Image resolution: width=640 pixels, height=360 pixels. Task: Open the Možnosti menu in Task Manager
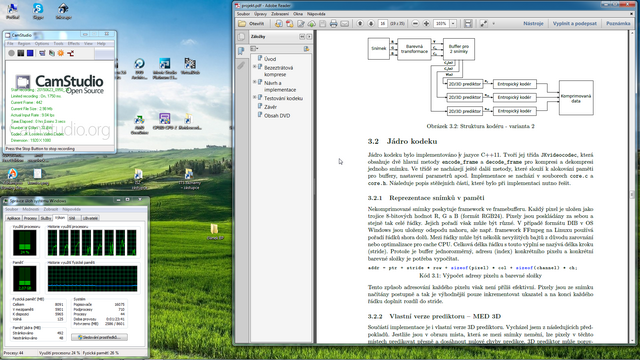(x=31, y=209)
